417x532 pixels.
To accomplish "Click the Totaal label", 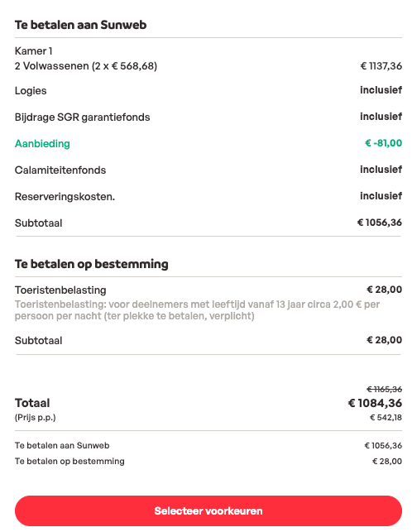I will pos(32,403).
